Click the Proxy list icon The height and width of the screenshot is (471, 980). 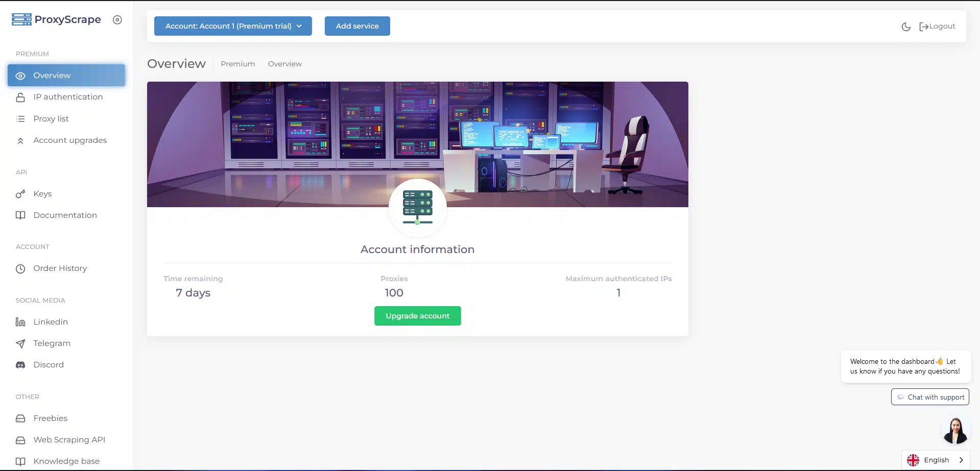20,119
